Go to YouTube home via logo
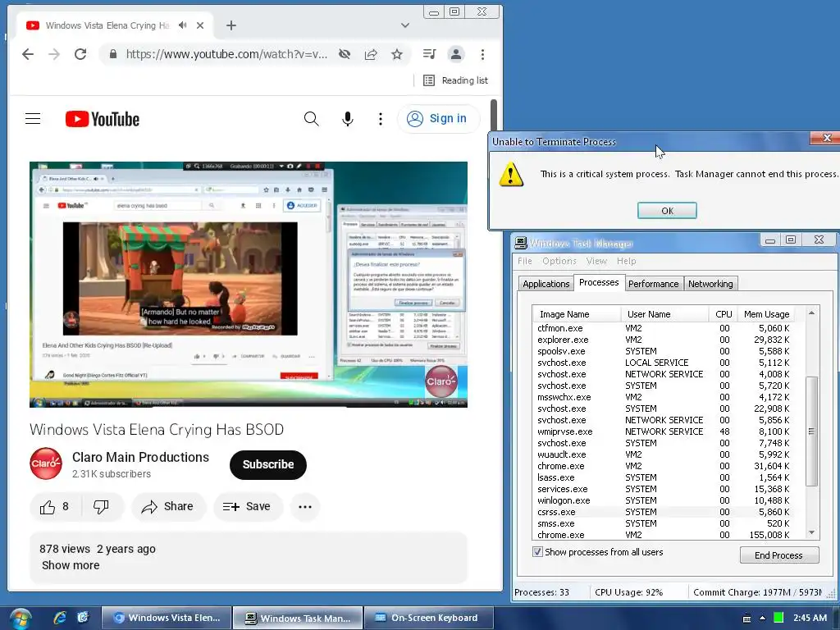 point(103,119)
